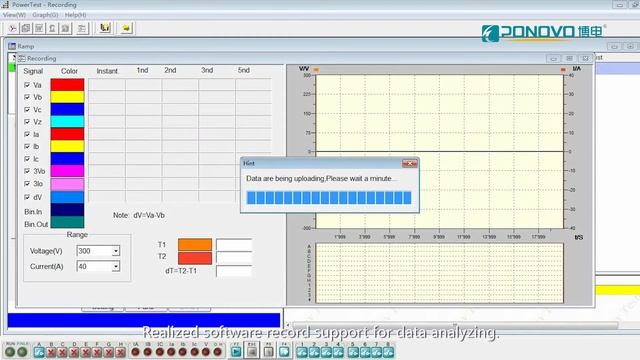
Task: Click the "2nd" column header
Action: click(170, 70)
